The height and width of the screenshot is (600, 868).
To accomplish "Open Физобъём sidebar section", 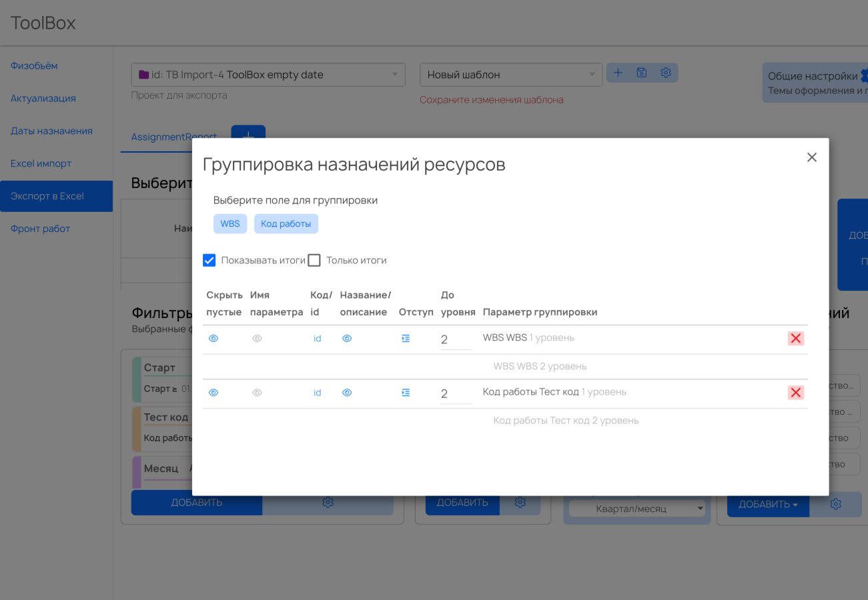I will pyautogui.click(x=34, y=66).
